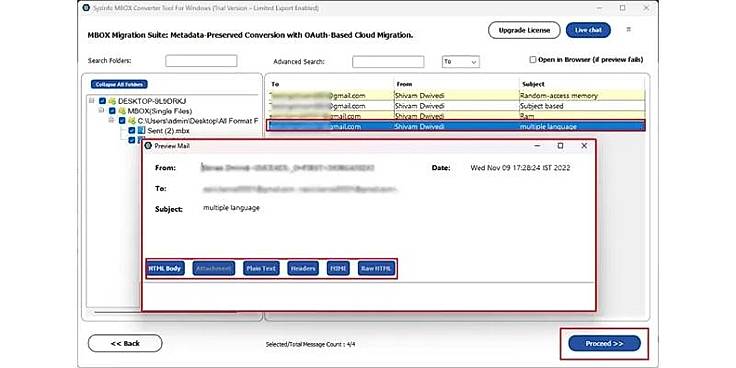Click the file icon beside Sent (2).mbx
This screenshot has height=368, width=736.
click(141, 130)
